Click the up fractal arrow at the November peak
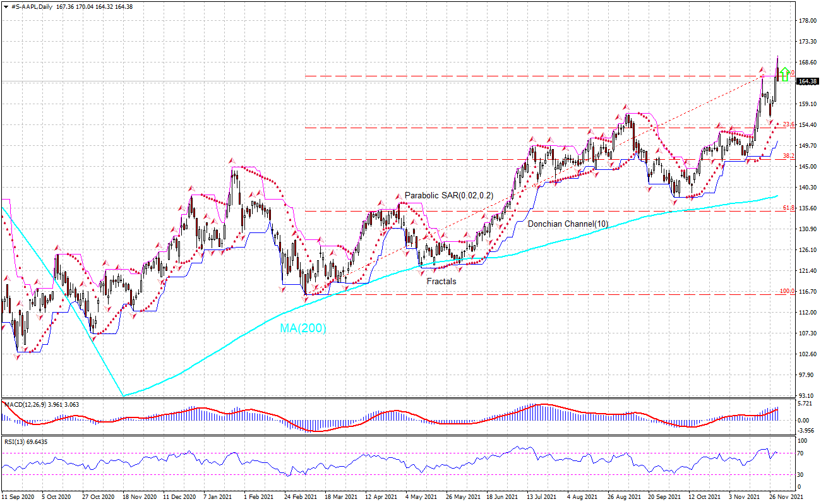 762,69
